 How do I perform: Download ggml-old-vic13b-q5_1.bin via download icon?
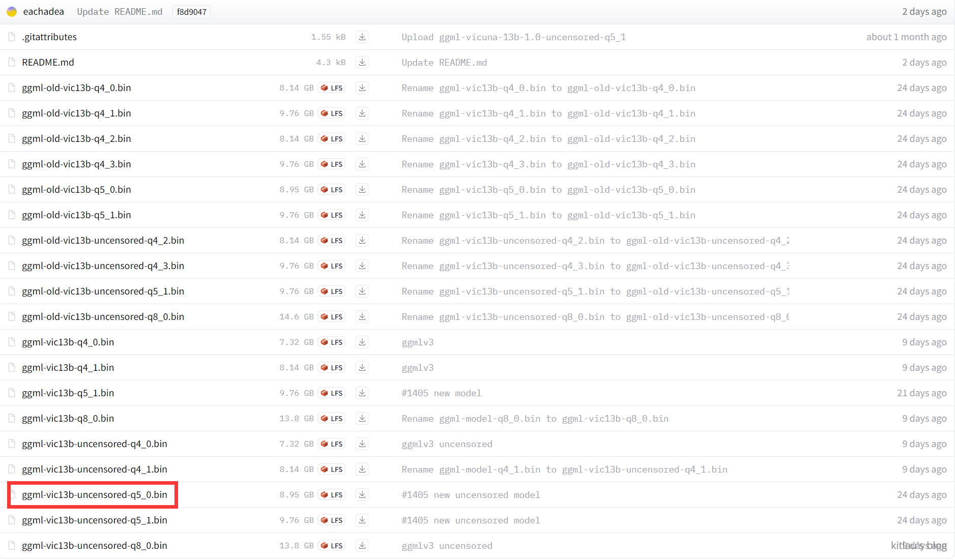[362, 215]
